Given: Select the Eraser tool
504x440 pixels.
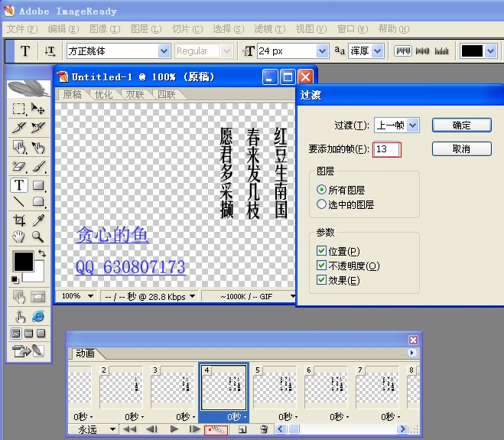Looking at the screenshot, I should tap(19, 166).
